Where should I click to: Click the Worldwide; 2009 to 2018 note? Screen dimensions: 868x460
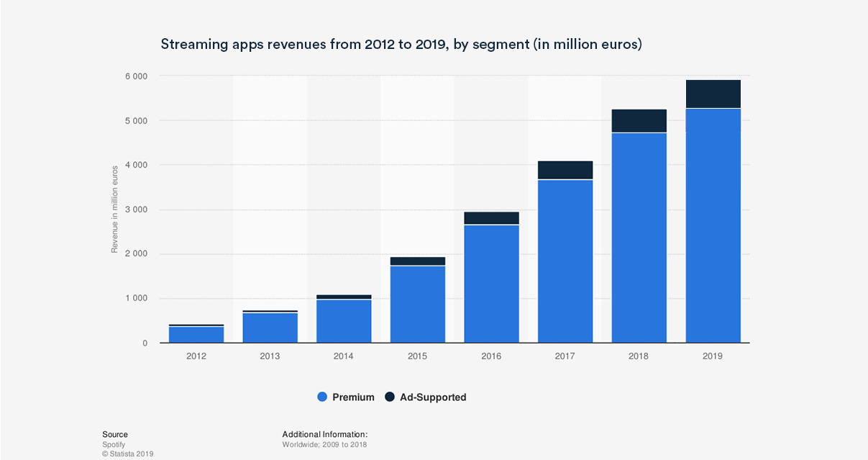325,445
